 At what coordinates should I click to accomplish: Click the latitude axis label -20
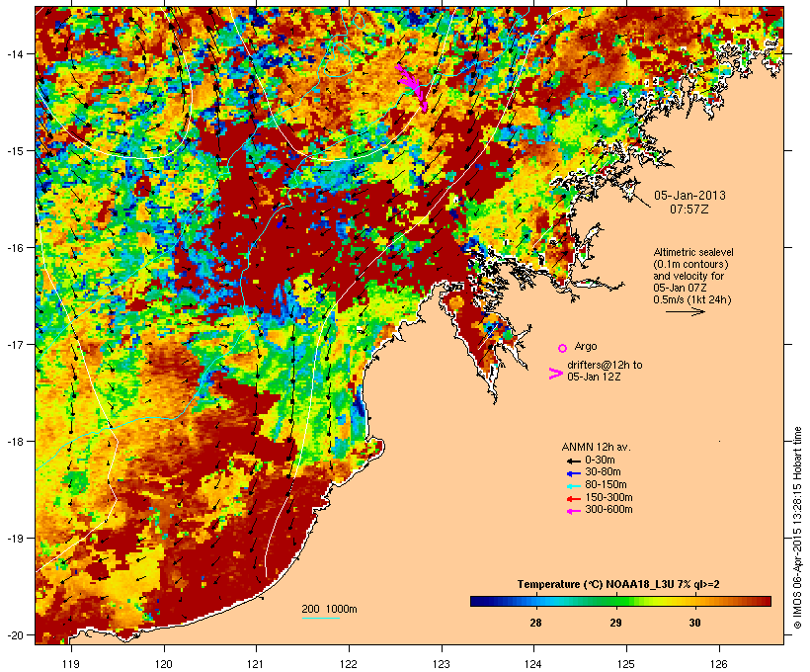point(15,634)
